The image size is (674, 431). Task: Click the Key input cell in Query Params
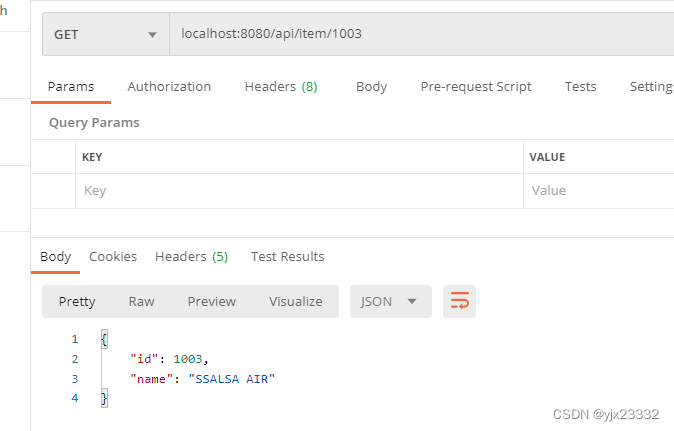[x=299, y=191]
